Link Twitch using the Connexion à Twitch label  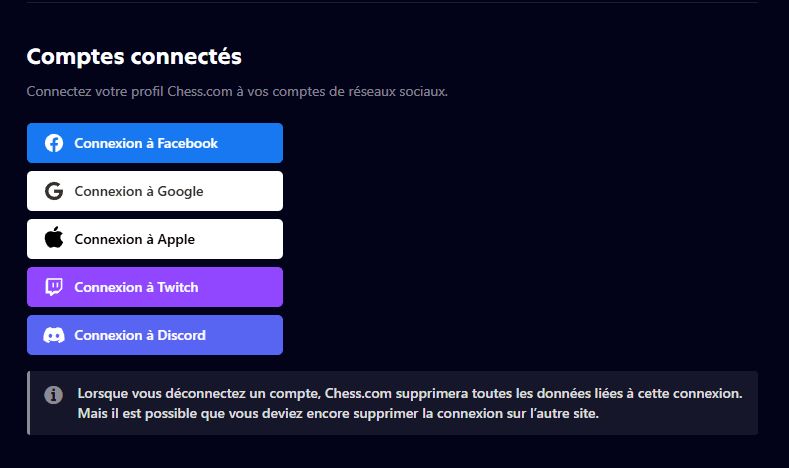(136, 287)
